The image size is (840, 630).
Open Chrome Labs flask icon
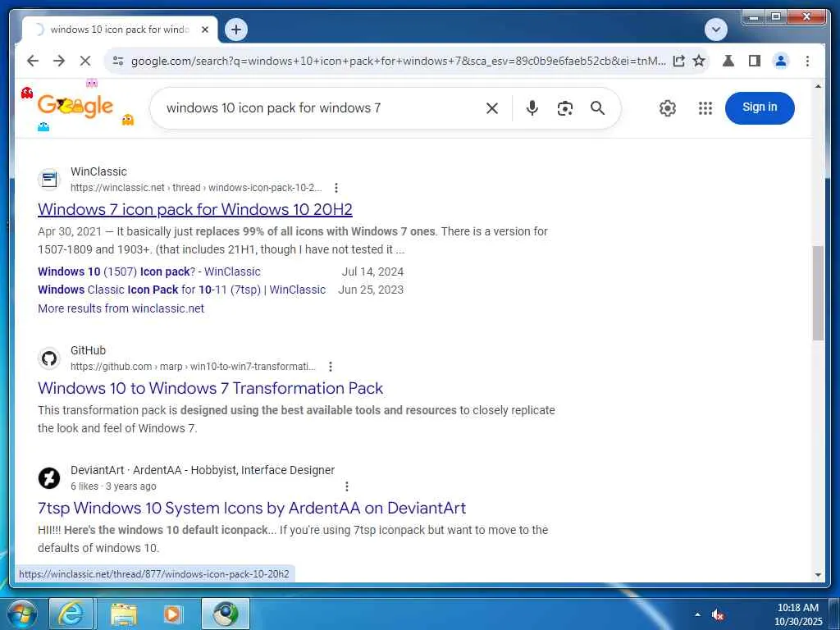pyautogui.click(x=728, y=61)
